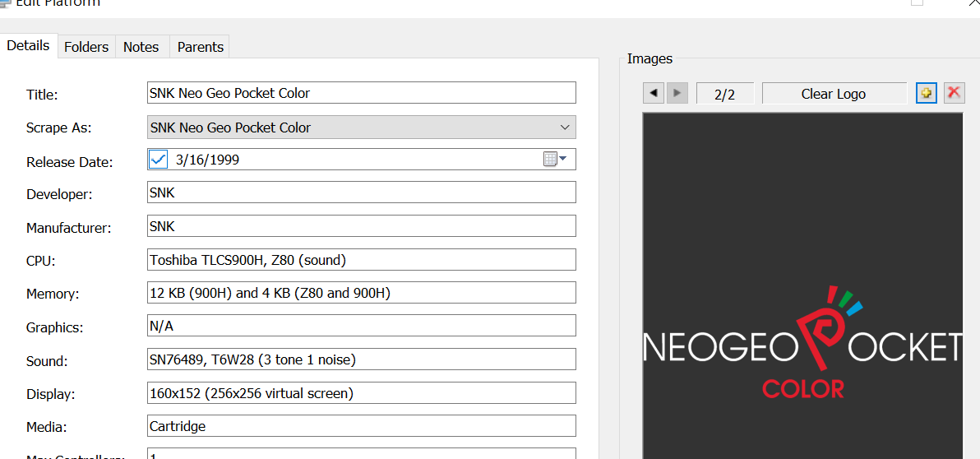Viewport: 980px width, 459px height.
Task: Edit the CPU field
Action: click(361, 259)
